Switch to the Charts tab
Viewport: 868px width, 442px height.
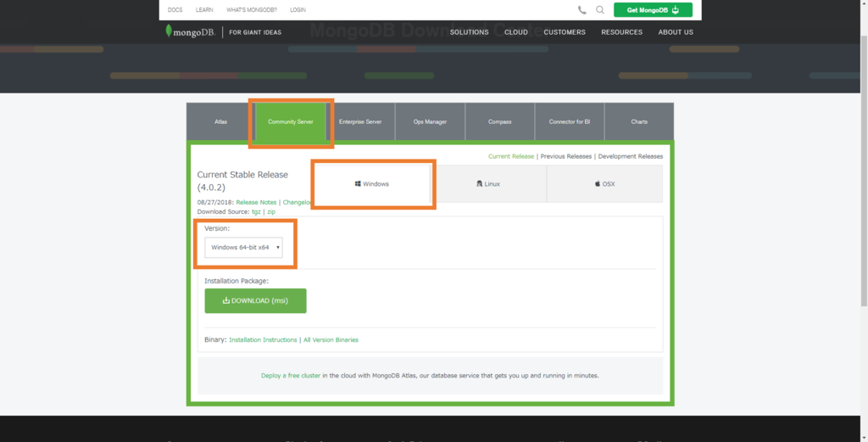pyautogui.click(x=639, y=121)
